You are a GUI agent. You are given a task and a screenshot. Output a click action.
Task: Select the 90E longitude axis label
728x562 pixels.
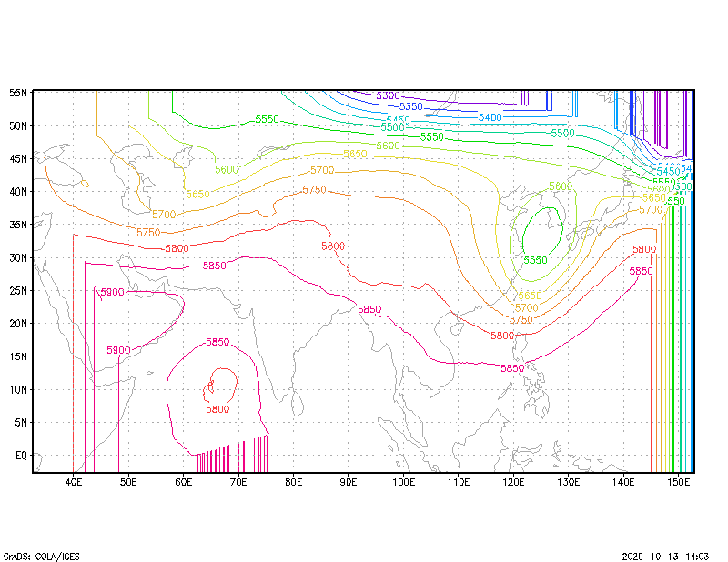point(349,482)
